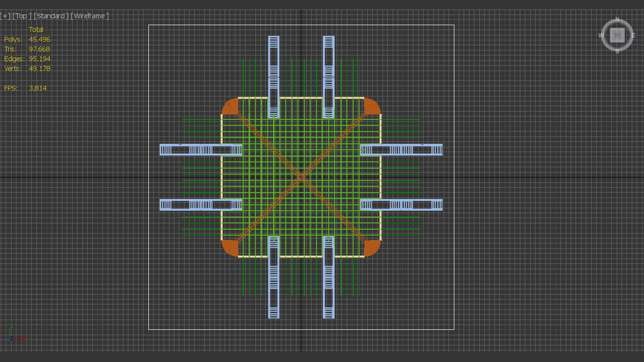
Task: Click the Polys count value 45.496
Action: (39, 40)
